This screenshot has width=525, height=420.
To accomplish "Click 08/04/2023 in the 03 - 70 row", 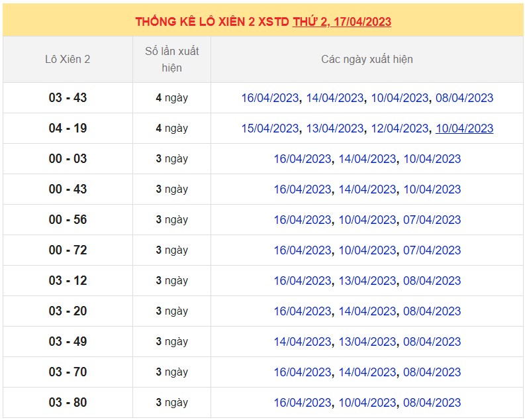I will point(432,372).
